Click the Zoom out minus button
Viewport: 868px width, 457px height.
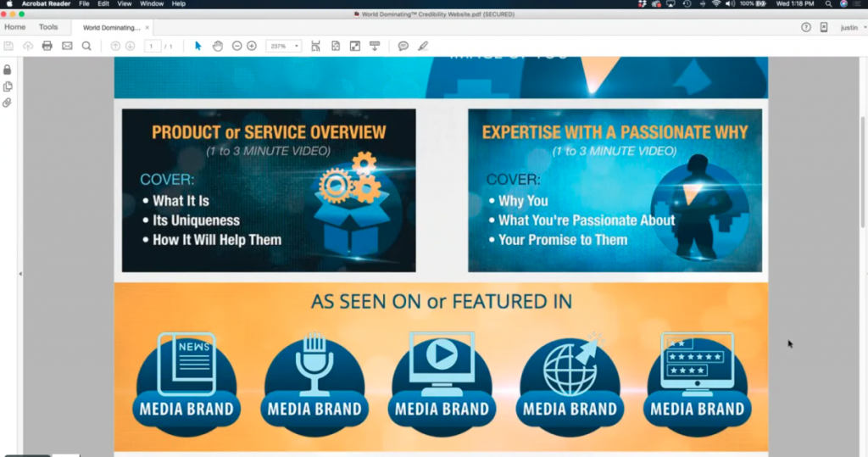coord(237,46)
